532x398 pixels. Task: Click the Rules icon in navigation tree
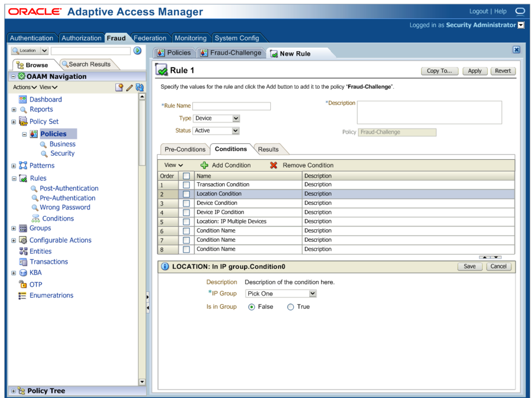(x=23, y=178)
